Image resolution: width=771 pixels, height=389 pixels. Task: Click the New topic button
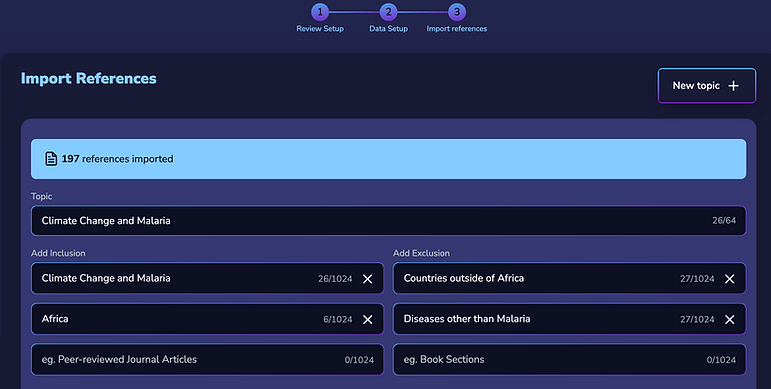[x=707, y=86]
